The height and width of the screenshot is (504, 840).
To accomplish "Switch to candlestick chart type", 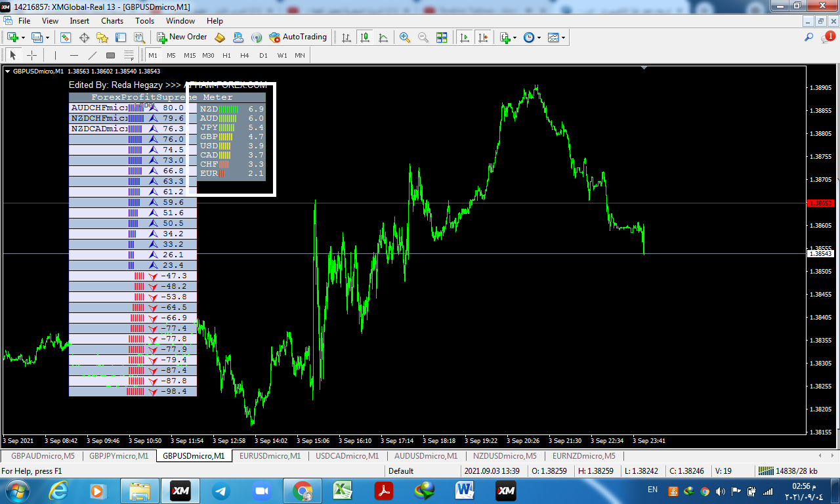I will (365, 37).
